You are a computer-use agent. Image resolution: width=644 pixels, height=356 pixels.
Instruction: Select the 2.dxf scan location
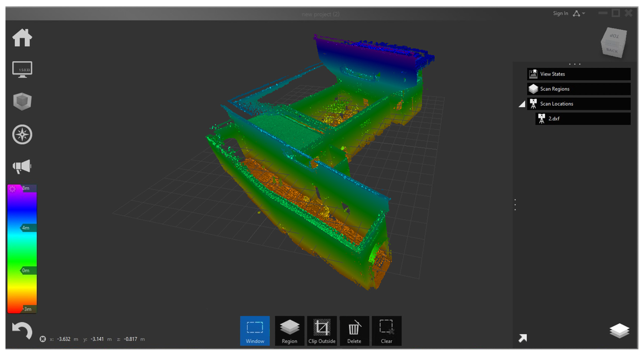[x=583, y=119]
